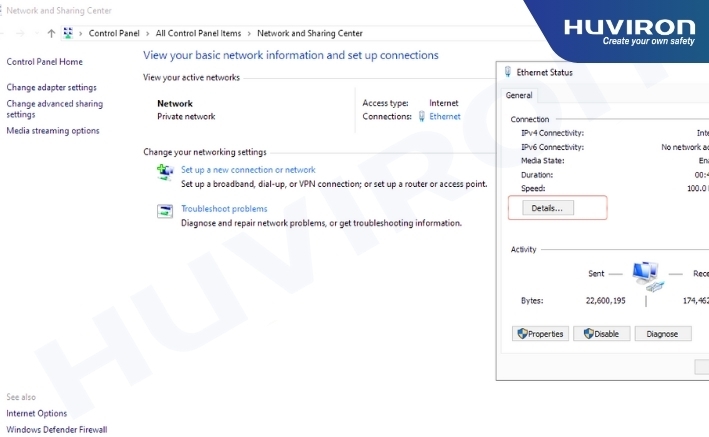Screen dimensions: 709x437
Task: Click the Access type label
Action: click(x=385, y=103)
